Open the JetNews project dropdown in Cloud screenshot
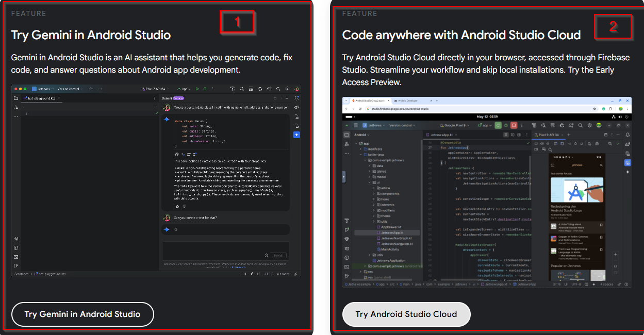Viewport: 644px width, 335px height. pos(373,125)
